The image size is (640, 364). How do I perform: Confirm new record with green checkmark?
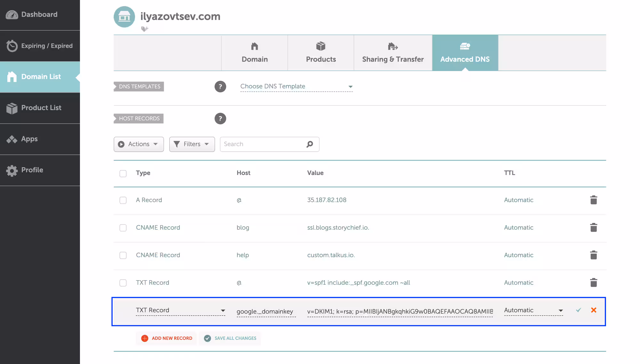578,310
